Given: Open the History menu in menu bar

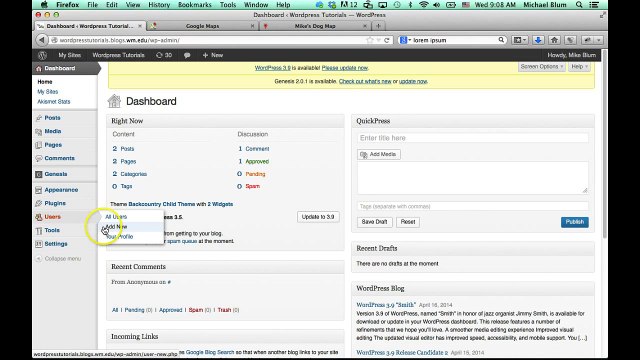Looking at the screenshot, I should pyautogui.click(x=159, y=5).
